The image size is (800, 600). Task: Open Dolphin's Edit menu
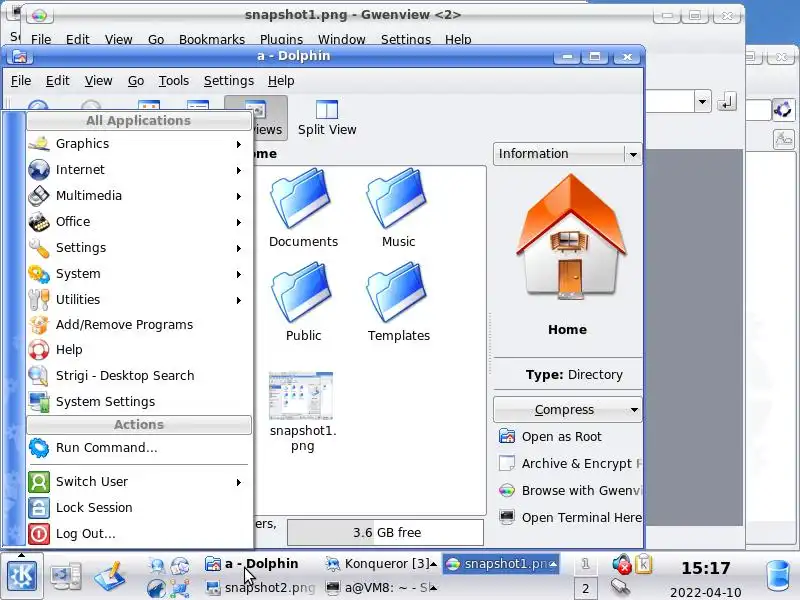click(57, 81)
